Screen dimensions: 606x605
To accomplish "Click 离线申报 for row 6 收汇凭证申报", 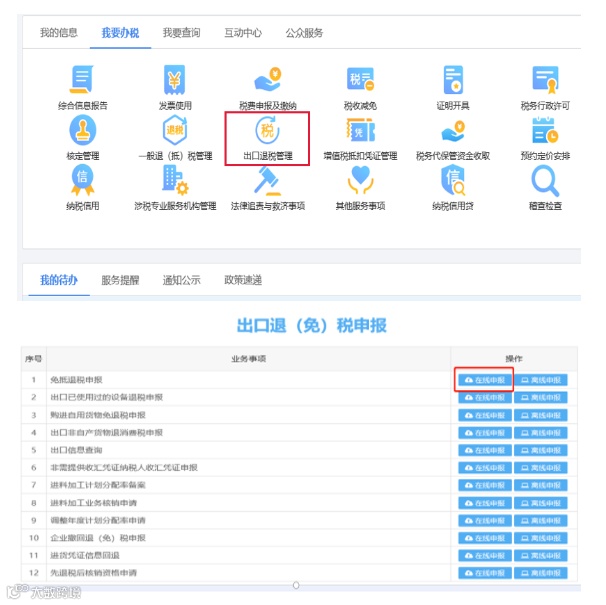I will tap(540, 468).
